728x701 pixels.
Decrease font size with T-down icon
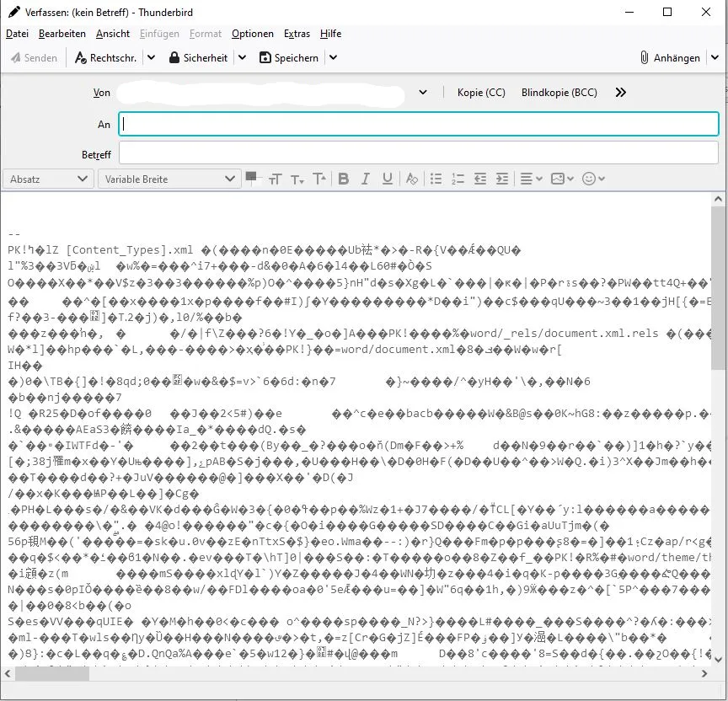pyautogui.click(x=297, y=179)
